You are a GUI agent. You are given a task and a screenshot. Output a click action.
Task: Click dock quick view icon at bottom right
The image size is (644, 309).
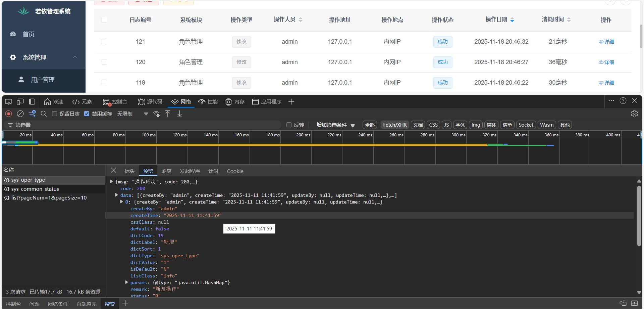pos(623,303)
